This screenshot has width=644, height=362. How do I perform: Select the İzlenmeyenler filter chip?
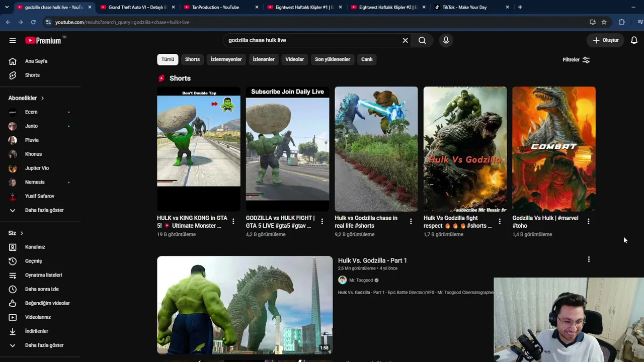point(226,59)
